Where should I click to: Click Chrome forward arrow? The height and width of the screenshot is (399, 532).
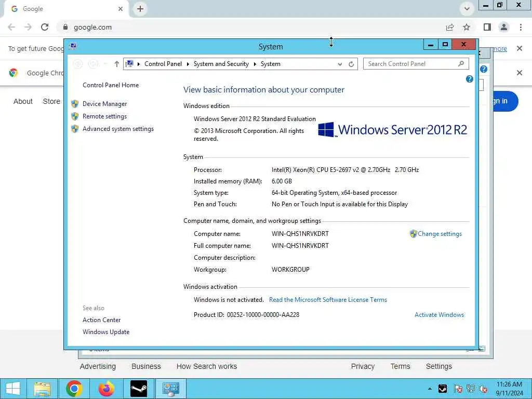pos(28,27)
